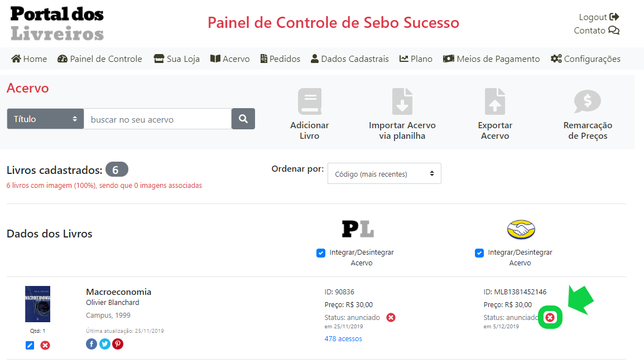Click the Logout link

pos(599,17)
